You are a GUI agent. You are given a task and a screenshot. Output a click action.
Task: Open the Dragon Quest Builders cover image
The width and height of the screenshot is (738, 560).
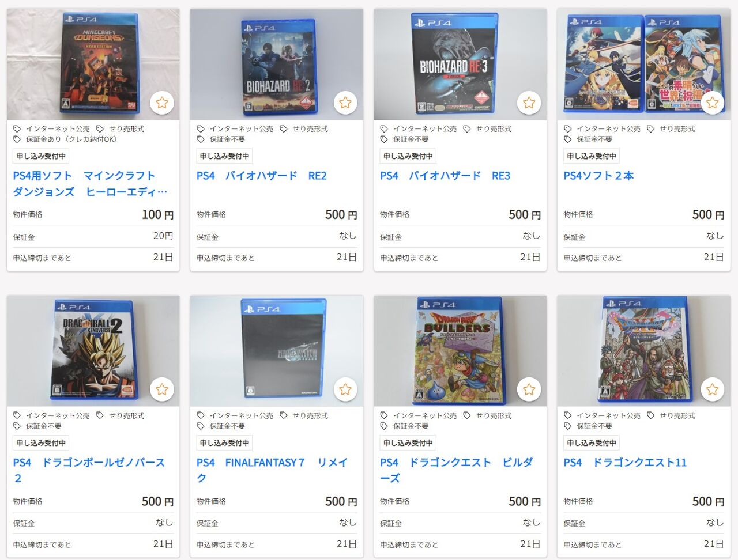point(460,351)
